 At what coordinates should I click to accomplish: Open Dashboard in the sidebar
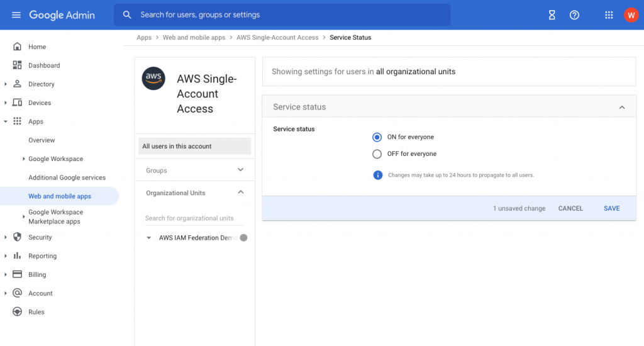click(x=44, y=65)
